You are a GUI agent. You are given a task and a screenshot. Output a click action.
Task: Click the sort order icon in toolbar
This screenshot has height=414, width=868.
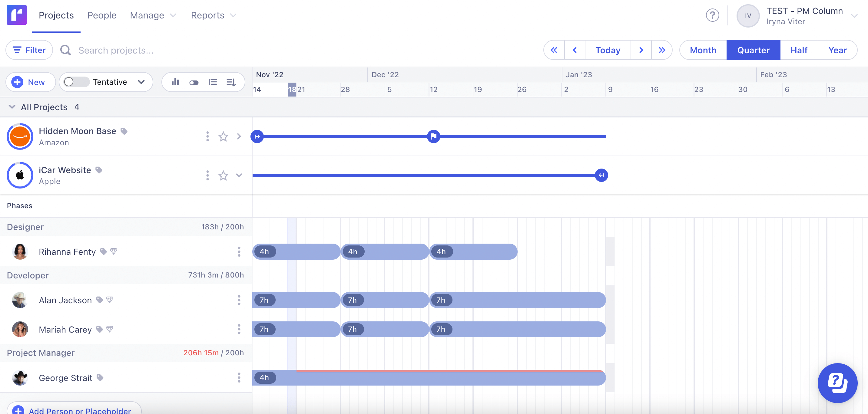click(x=231, y=82)
